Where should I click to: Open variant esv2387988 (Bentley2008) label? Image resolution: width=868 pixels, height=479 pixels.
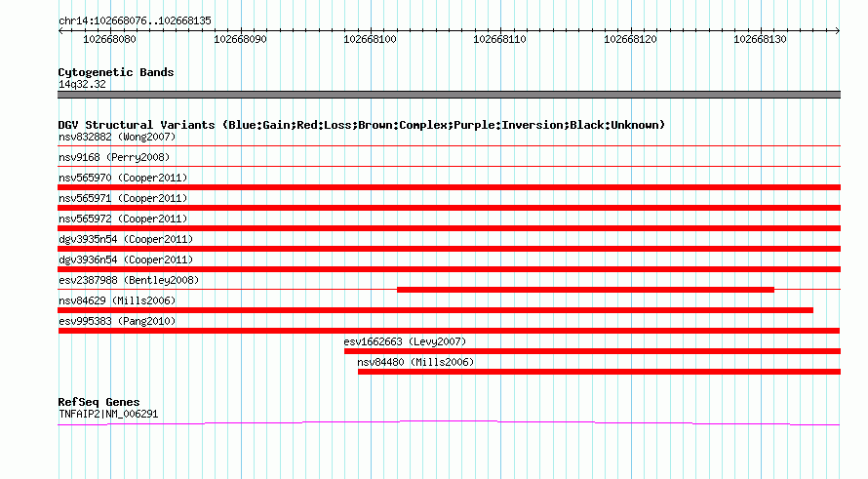coord(129,280)
